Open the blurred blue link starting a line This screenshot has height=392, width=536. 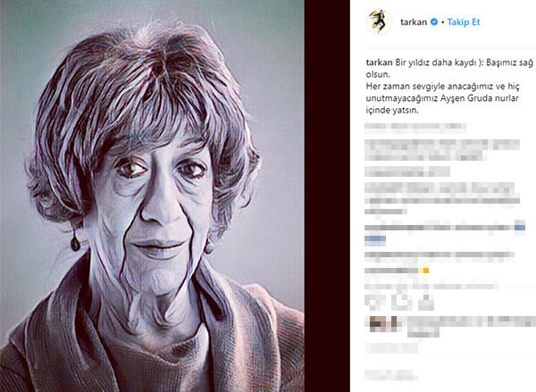[x=375, y=239]
